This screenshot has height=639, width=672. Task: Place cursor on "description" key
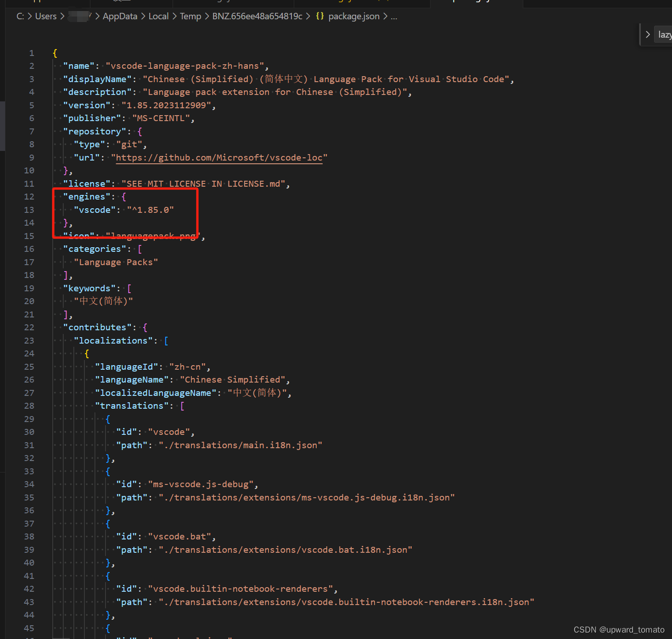click(97, 92)
